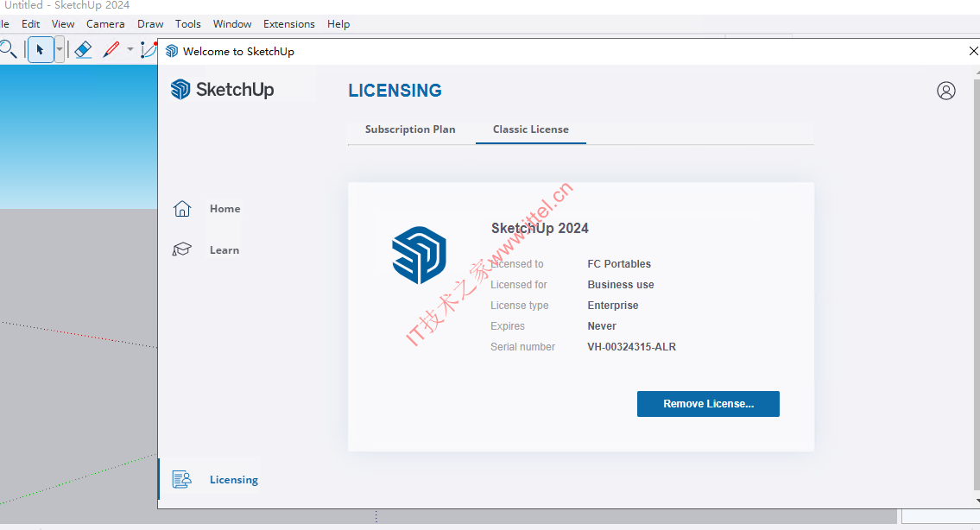Open the Licensing section link

click(234, 479)
